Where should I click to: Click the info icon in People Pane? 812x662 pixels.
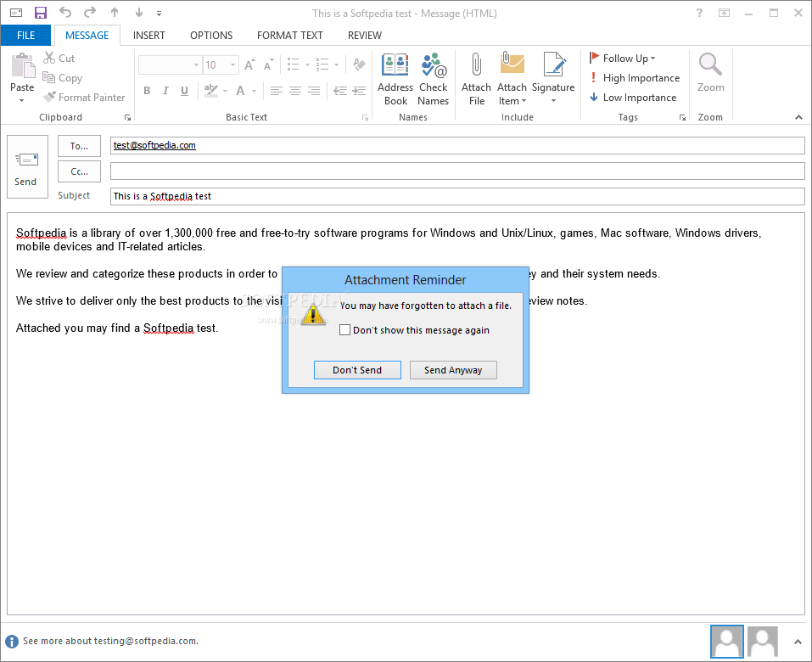12,642
